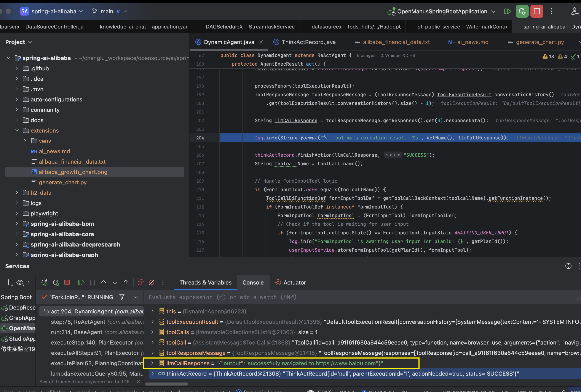Click the Step Out up-arrow icon
Viewport: 581px width, 392px height.
tap(126, 282)
